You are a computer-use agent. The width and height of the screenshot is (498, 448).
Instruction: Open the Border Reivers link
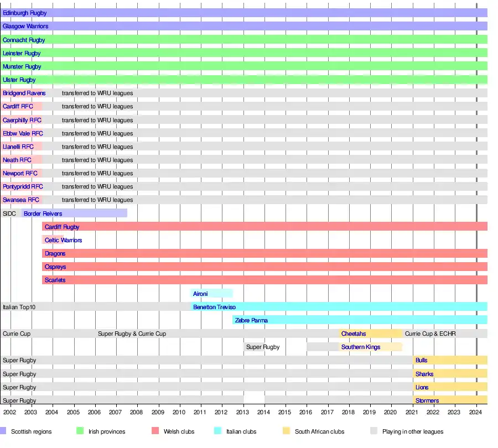[43, 213]
